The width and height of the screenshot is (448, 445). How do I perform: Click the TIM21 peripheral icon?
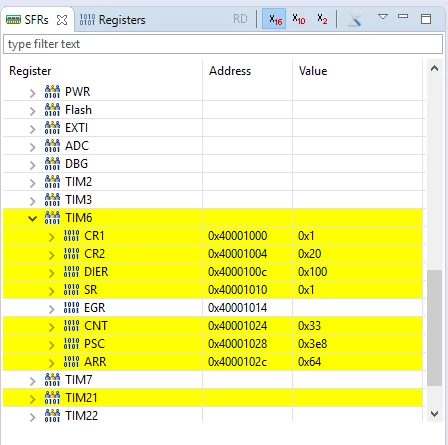[x=52, y=397]
